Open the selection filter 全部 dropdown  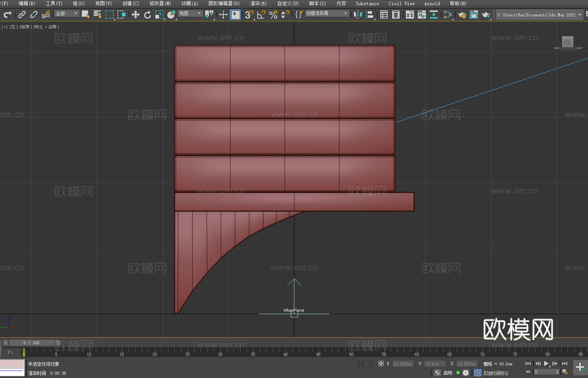[67, 13]
